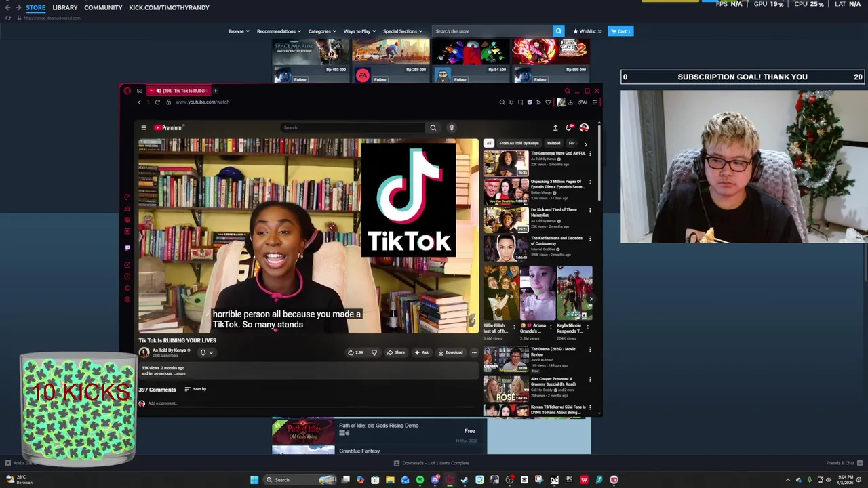This screenshot has height=488, width=868.
Task: Click Windows taskbar Search box
Action: 301,480
